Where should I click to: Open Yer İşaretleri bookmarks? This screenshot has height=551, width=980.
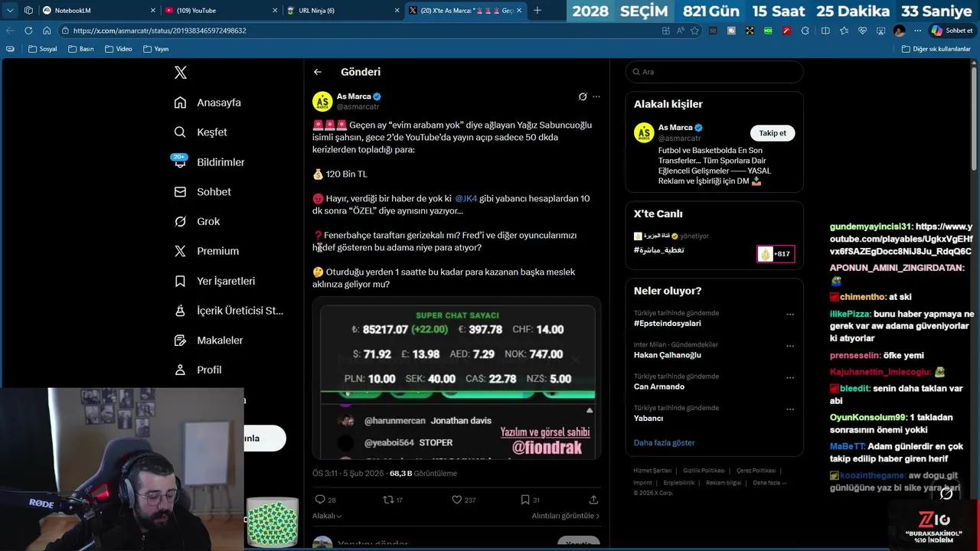[214, 281]
